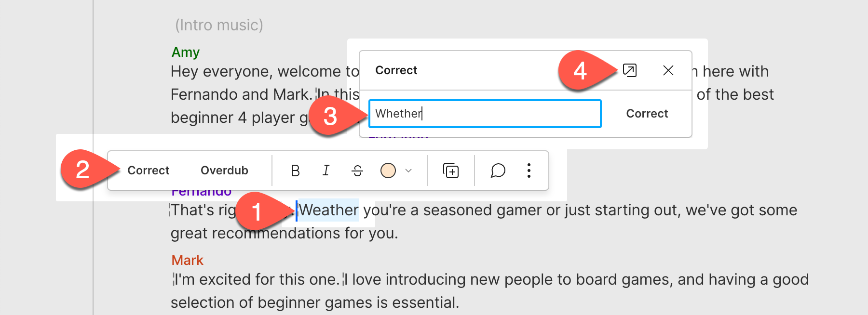
Task: Click the Mark speaker label
Action: [188, 260]
